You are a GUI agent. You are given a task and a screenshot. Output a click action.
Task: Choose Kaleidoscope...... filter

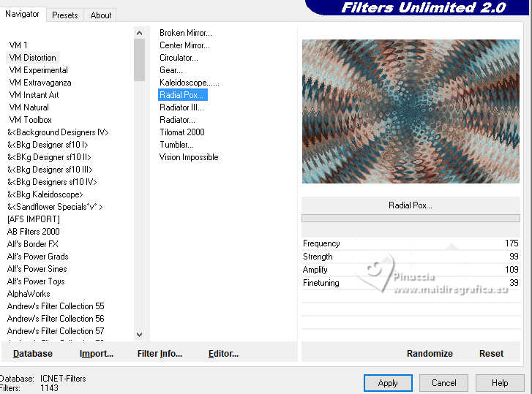pos(190,83)
